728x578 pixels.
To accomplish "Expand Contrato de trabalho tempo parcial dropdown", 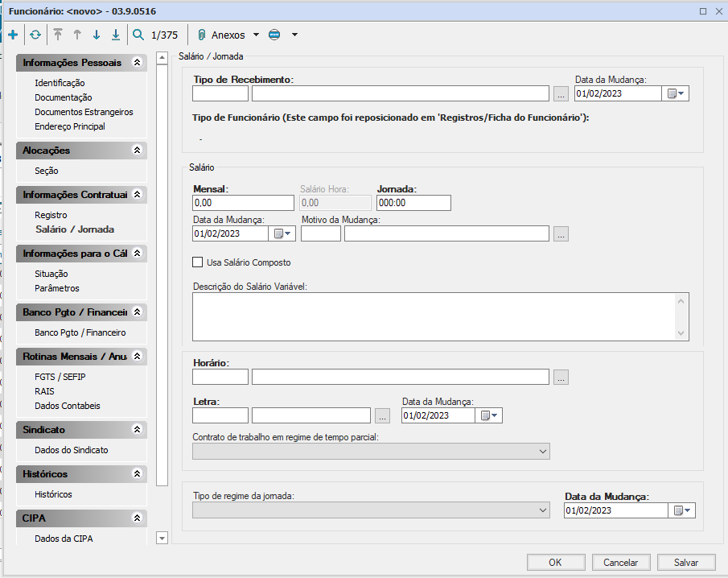I will point(543,452).
